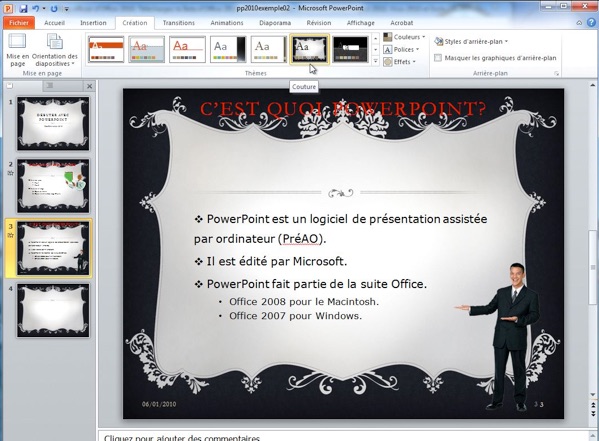599x441 pixels.
Task: Click the bullet 'PowerPoint fait partie de la suite Office.'
Action: [x=317, y=284]
